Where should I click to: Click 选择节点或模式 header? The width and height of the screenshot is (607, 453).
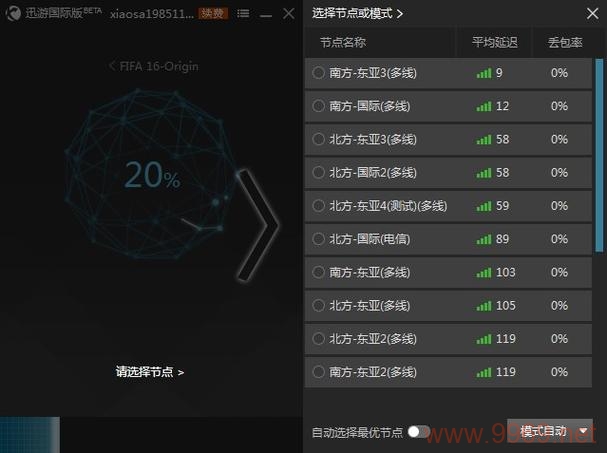click(357, 14)
